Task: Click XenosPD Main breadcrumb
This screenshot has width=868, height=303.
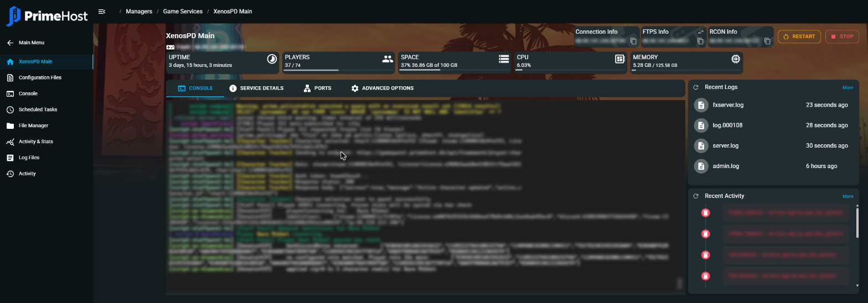Action: click(232, 12)
